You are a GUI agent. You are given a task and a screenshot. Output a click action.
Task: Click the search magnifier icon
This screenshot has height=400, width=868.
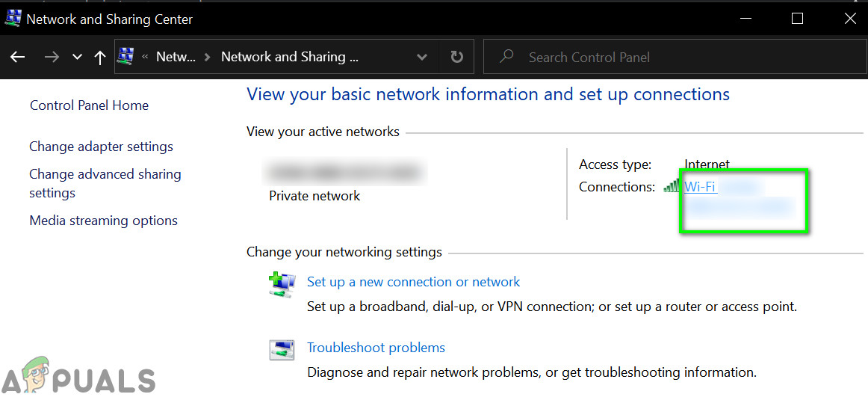coord(507,57)
